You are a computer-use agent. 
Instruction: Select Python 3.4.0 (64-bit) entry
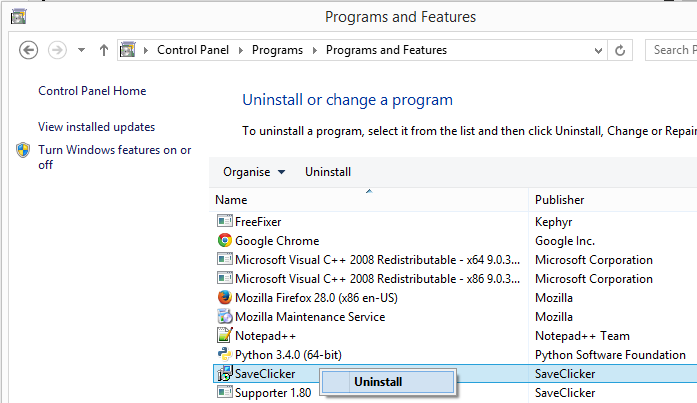[288, 355]
